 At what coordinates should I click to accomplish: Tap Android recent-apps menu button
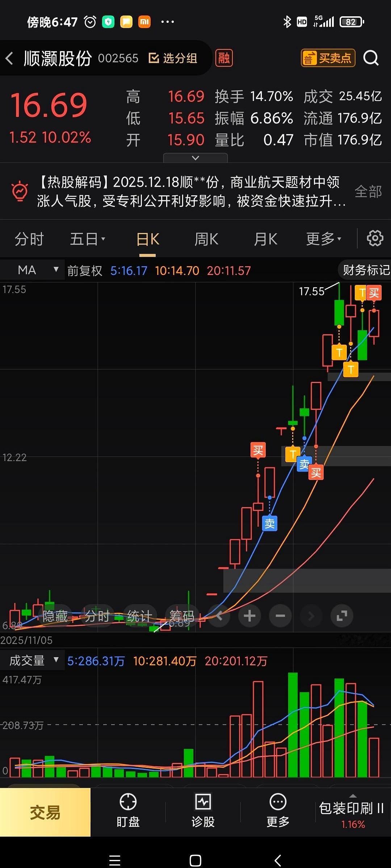(115, 860)
